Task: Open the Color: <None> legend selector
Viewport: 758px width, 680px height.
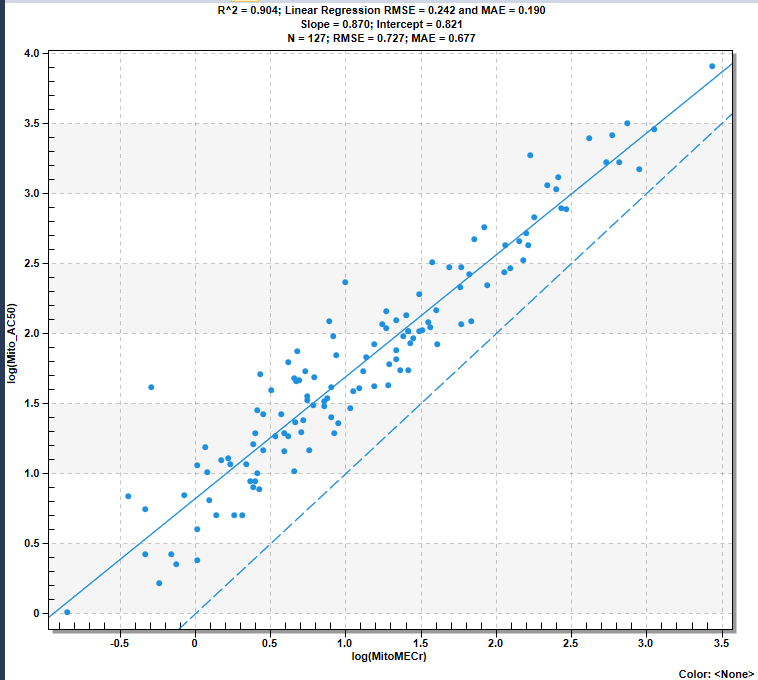Action: pyautogui.click(x=716, y=674)
